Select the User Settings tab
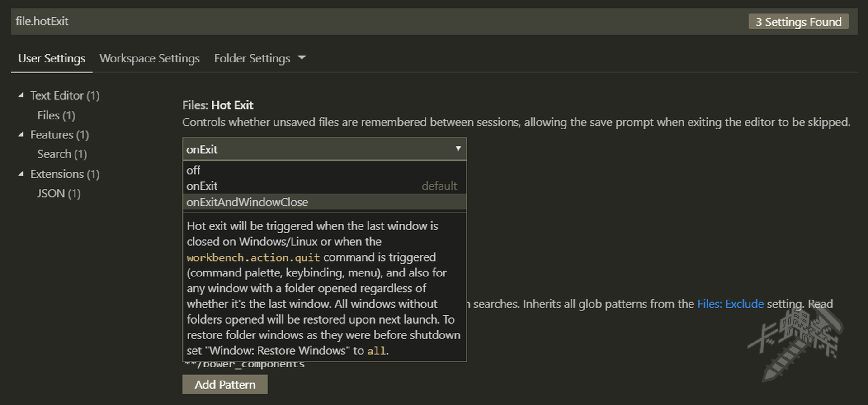Image resolution: width=868 pixels, height=405 pixels. [x=52, y=58]
